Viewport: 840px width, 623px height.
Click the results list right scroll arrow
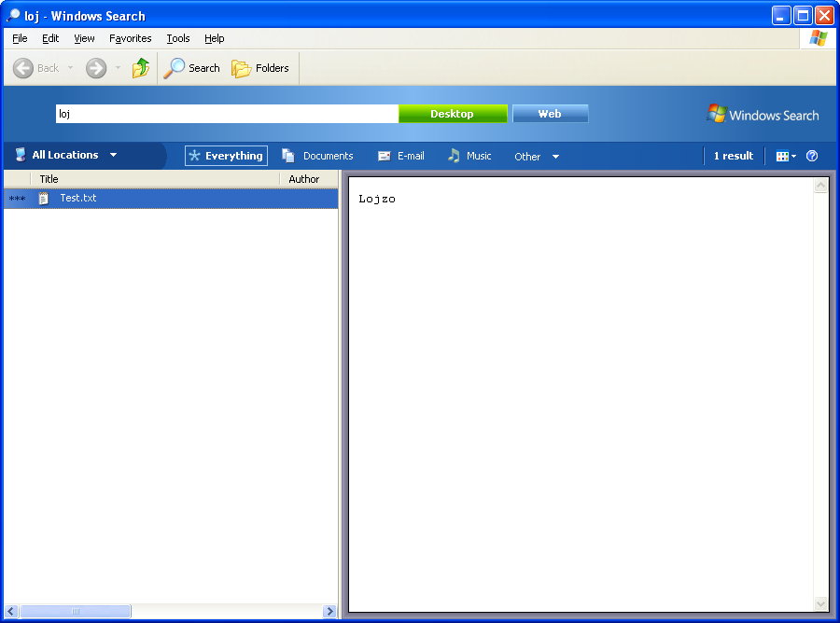[330, 611]
